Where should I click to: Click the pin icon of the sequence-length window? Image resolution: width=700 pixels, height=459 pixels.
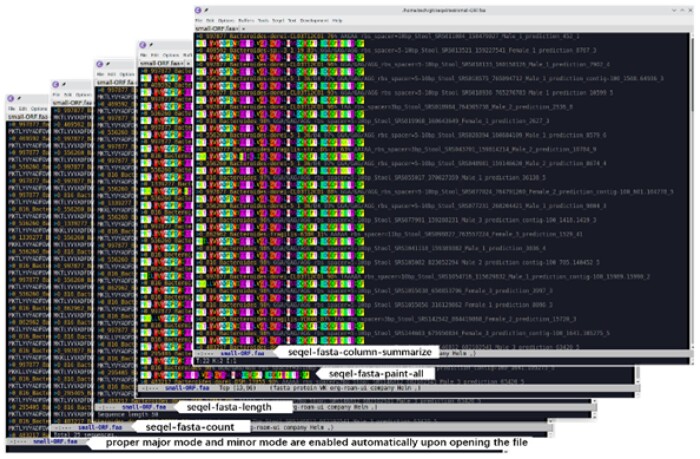click(108, 64)
